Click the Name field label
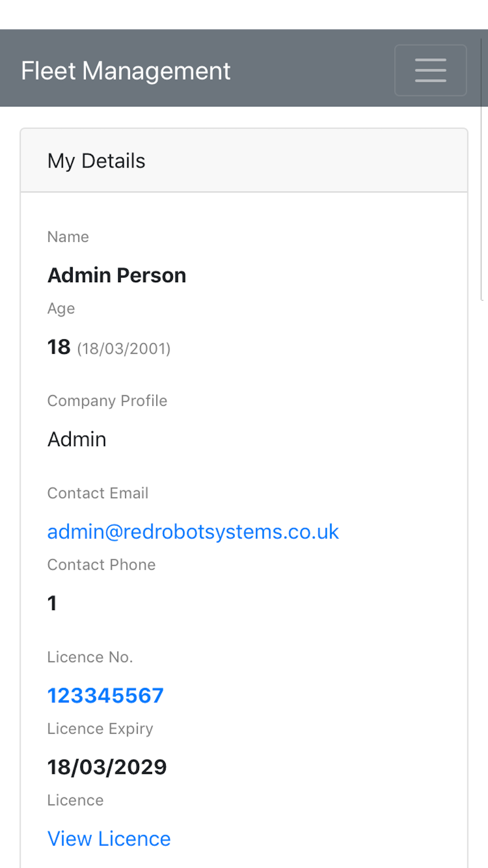The image size is (488, 868). click(x=68, y=237)
